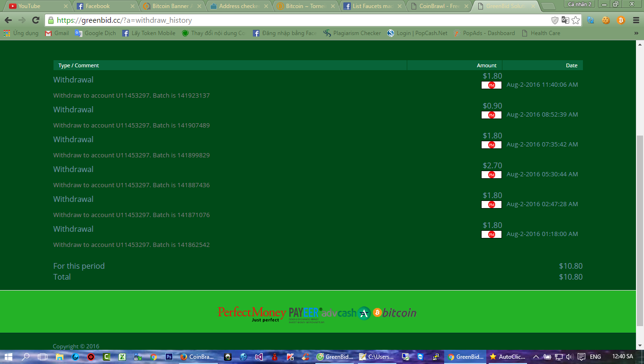Click the PM icon beside the $2.70 withdrawal
644x364 pixels.
pyautogui.click(x=492, y=175)
